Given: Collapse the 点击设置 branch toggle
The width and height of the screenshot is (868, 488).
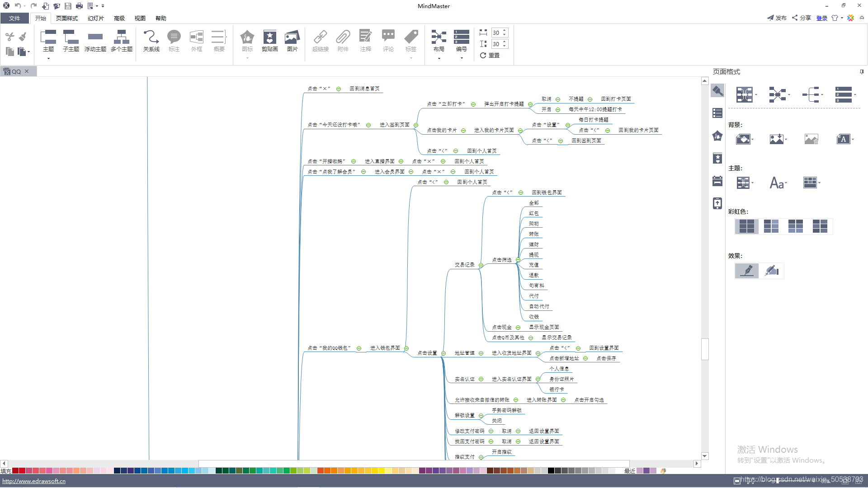Looking at the screenshot, I should [443, 353].
